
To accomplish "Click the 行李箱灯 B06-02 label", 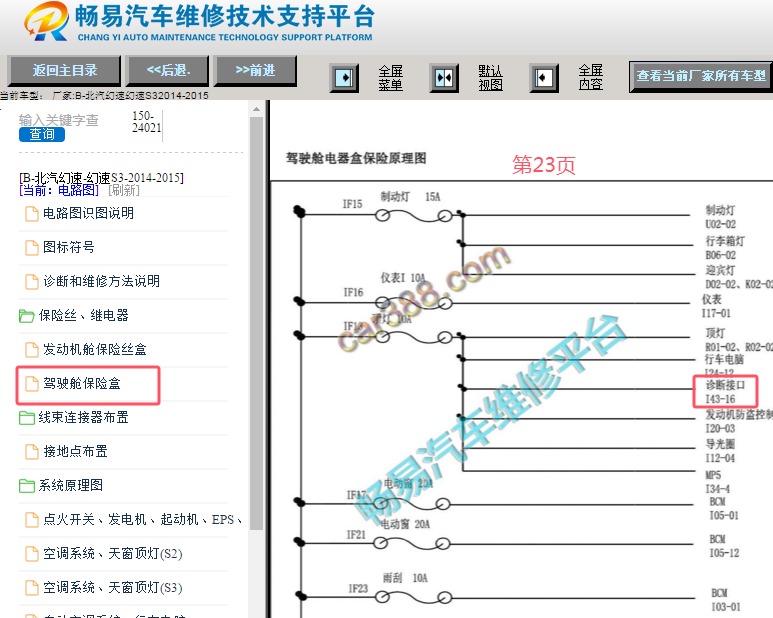I will 725,247.
